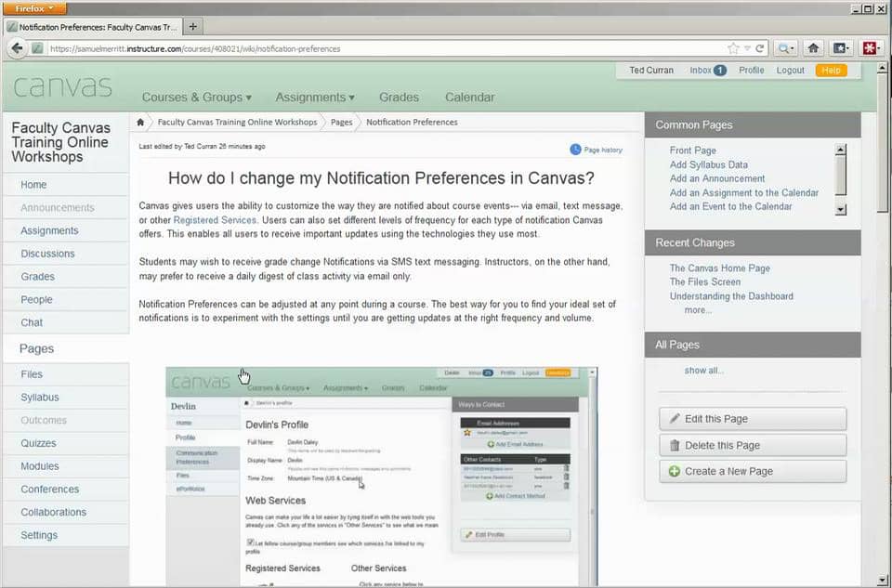Image resolution: width=892 pixels, height=588 pixels.
Task: Click the Common Pages list scroll-down arrow
Action: click(841, 209)
